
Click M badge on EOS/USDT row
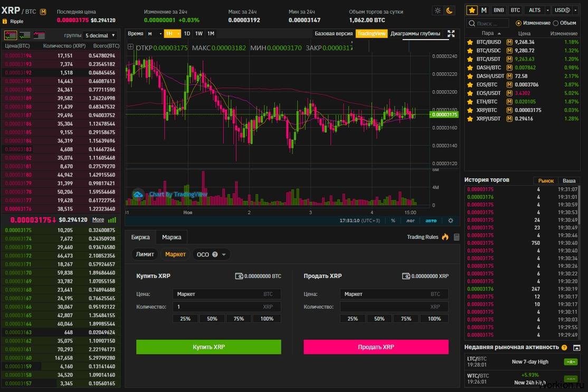(509, 93)
